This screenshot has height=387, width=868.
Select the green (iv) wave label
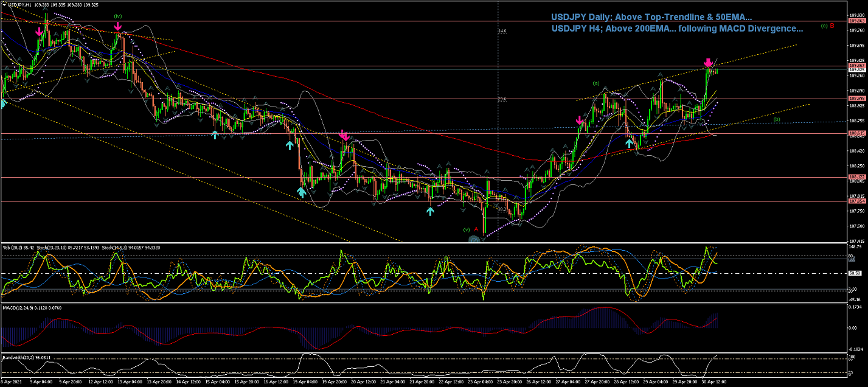(117, 16)
